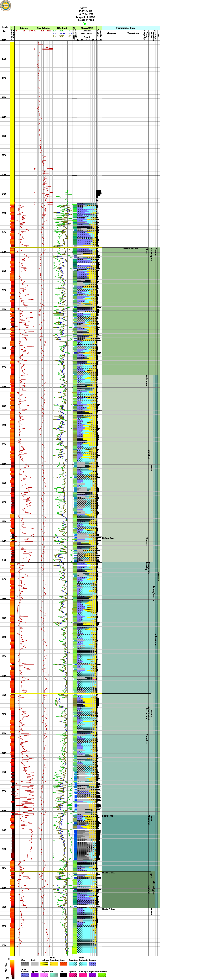The width and height of the screenshot is (208, 980).
Task: Select the "Chester C Zone" label
Action: (x=108, y=873)
